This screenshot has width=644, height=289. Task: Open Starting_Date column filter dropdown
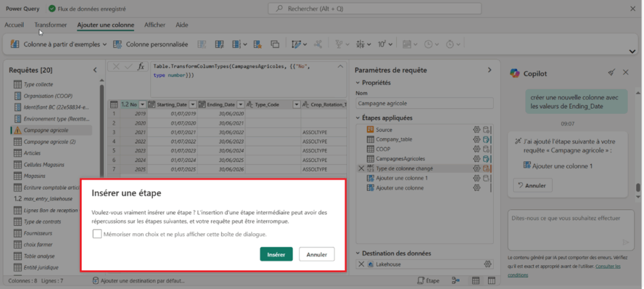pyautogui.click(x=192, y=104)
